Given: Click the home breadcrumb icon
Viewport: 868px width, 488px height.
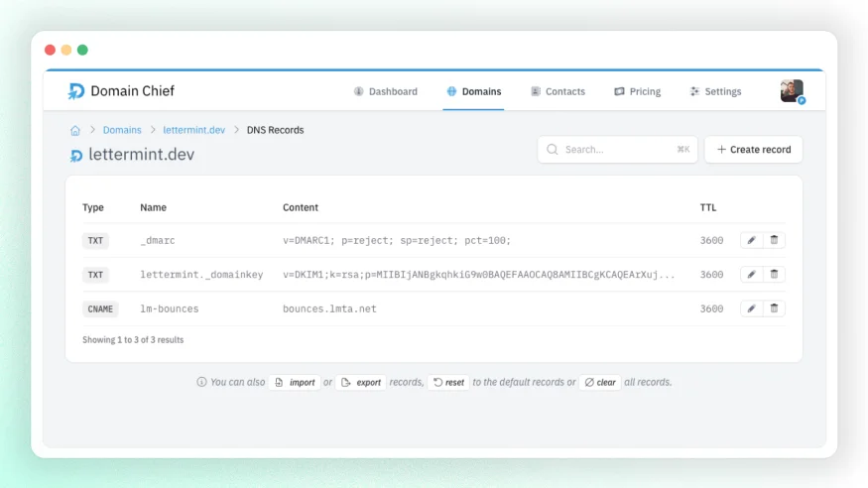Looking at the screenshot, I should click(75, 131).
